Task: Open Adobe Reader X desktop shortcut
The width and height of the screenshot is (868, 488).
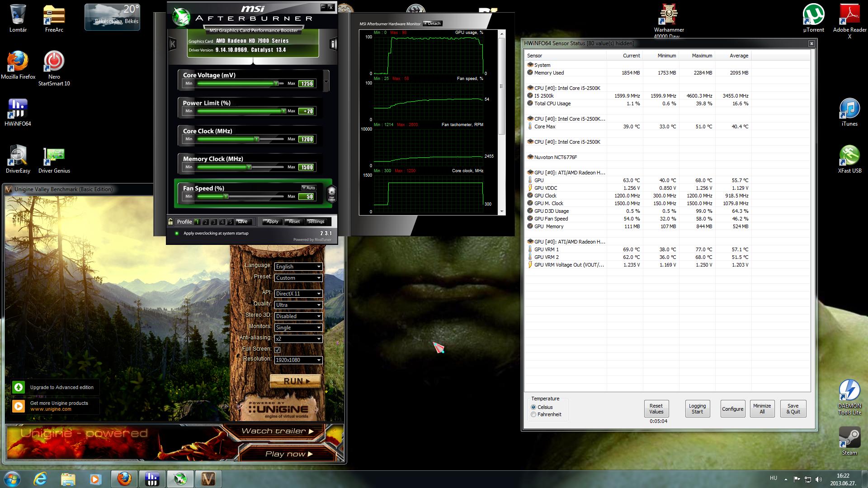Action: 849,22
